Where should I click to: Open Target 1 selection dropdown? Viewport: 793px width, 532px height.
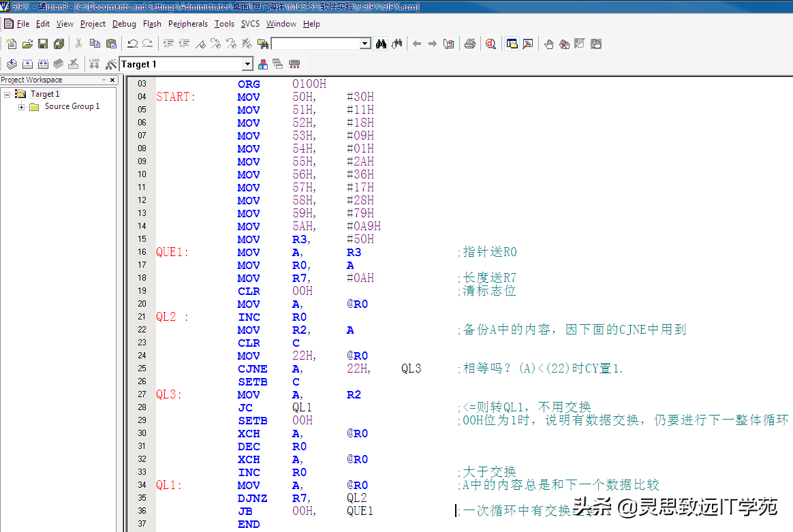coord(247,64)
